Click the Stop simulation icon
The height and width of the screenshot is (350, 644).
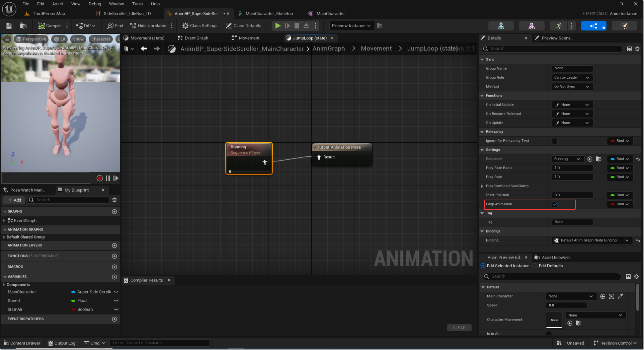pos(297,26)
